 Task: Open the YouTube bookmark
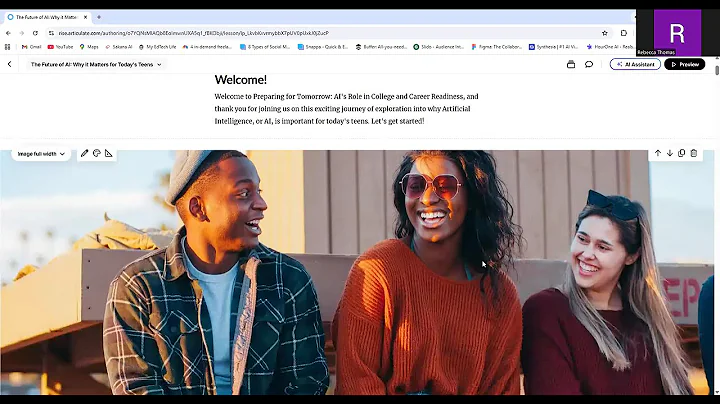(60, 47)
